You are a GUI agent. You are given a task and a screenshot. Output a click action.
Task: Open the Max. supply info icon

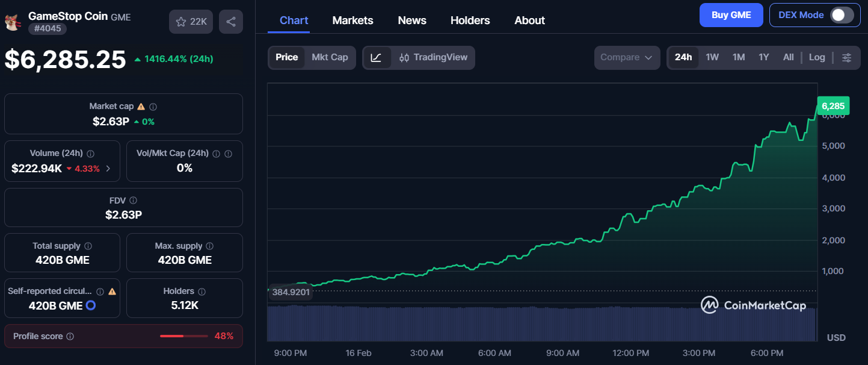(x=209, y=246)
